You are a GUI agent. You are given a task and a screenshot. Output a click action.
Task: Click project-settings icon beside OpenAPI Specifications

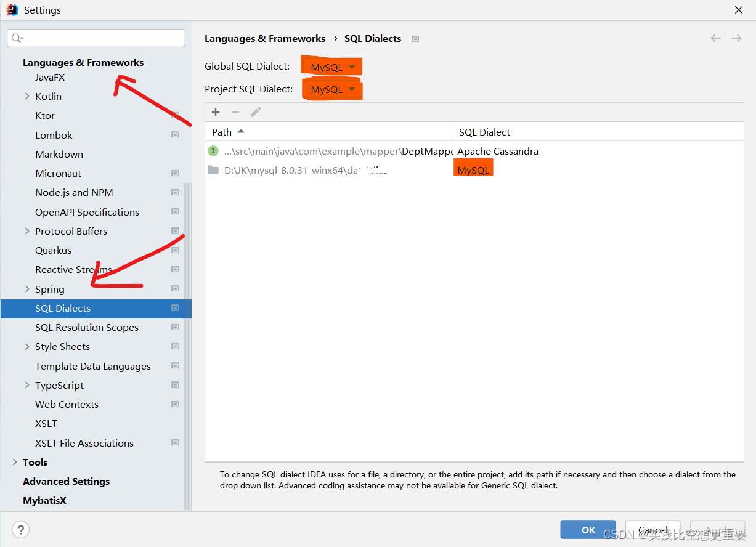(x=175, y=212)
